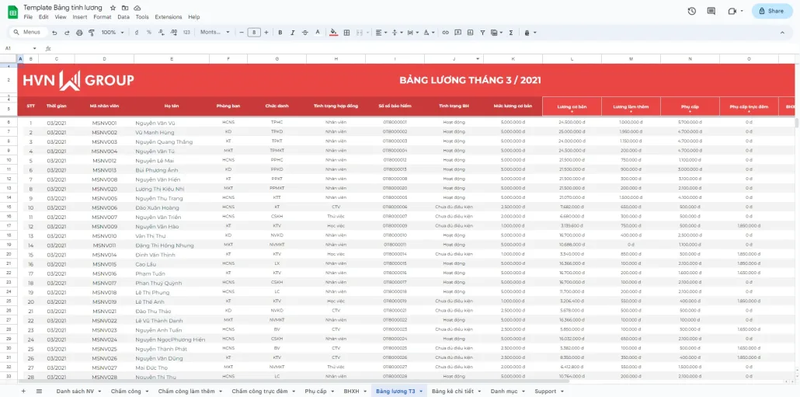Screen dimensions: 800x397
Task: Switch to BHXH sheet tab
Action: coord(355,391)
